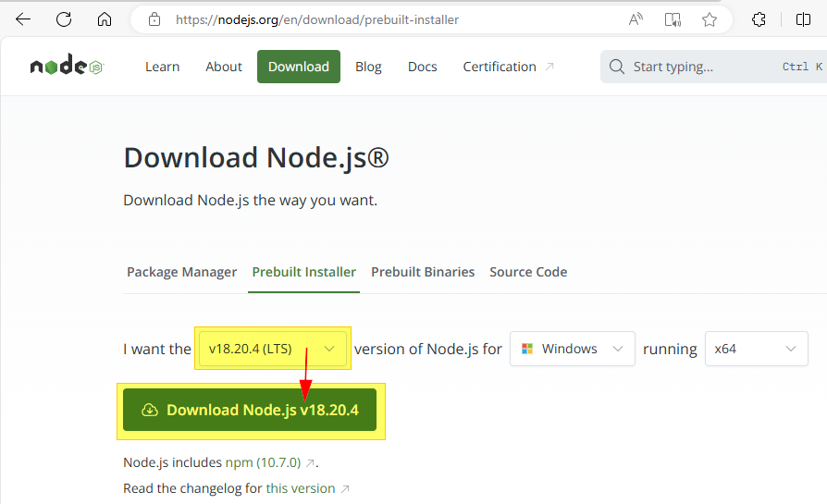The height and width of the screenshot is (504, 827).
Task: Open the Windows platform dropdown
Action: (573, 349)
